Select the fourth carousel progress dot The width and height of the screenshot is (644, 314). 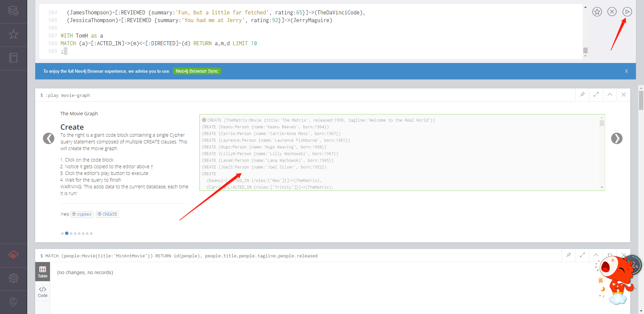click(75, 233)
